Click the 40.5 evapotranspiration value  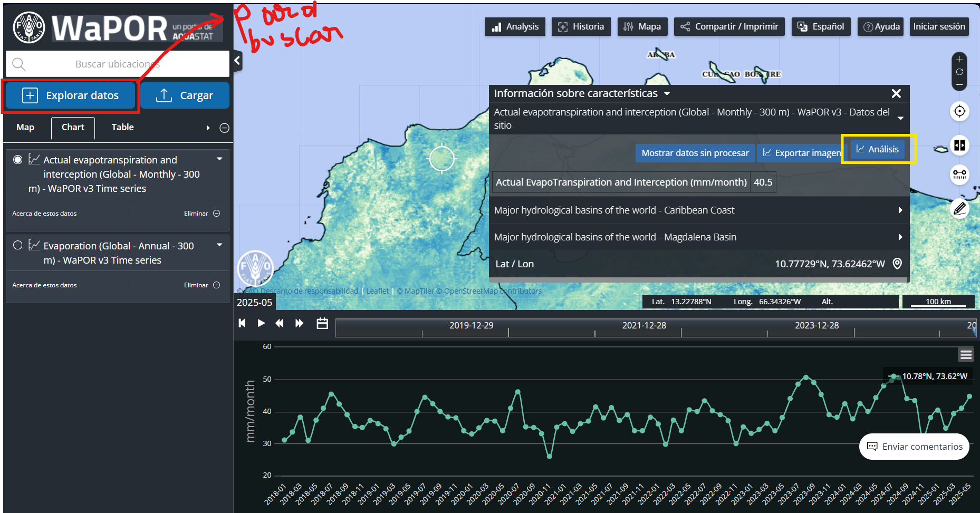763,182
